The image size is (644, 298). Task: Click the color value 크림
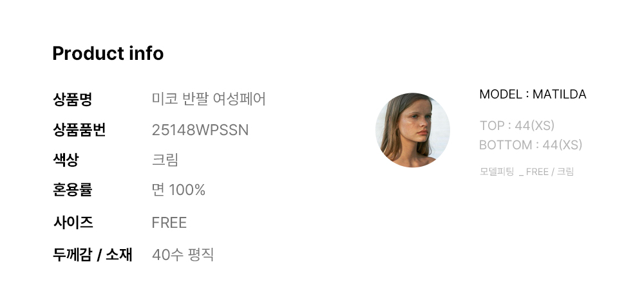pyautogui.click(x=165, y=160)
